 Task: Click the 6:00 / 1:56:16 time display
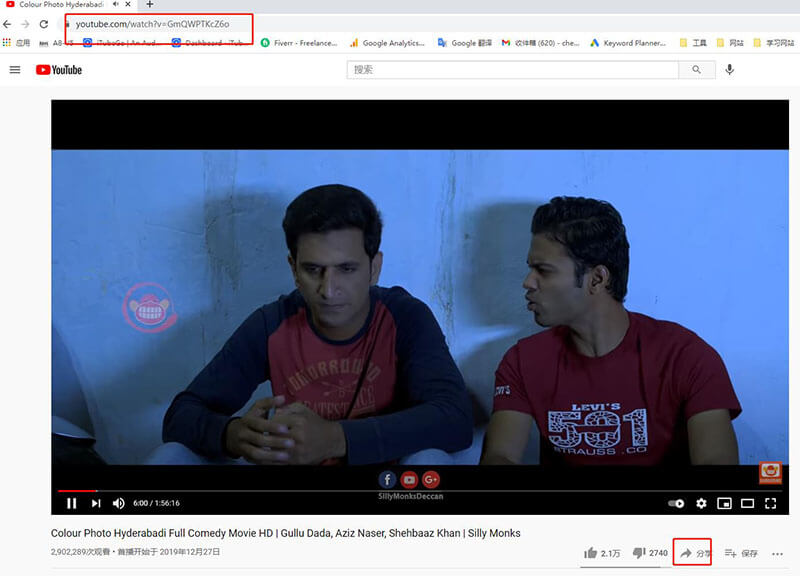pyautogui.click(x=156, y=504)
